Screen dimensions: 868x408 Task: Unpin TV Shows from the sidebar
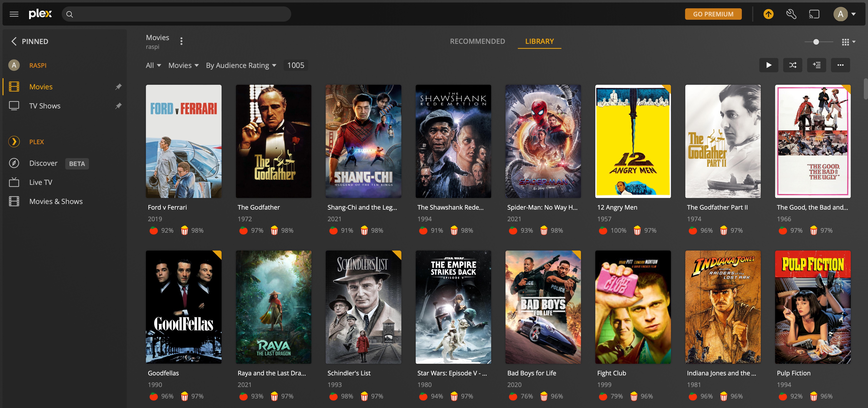118,106
